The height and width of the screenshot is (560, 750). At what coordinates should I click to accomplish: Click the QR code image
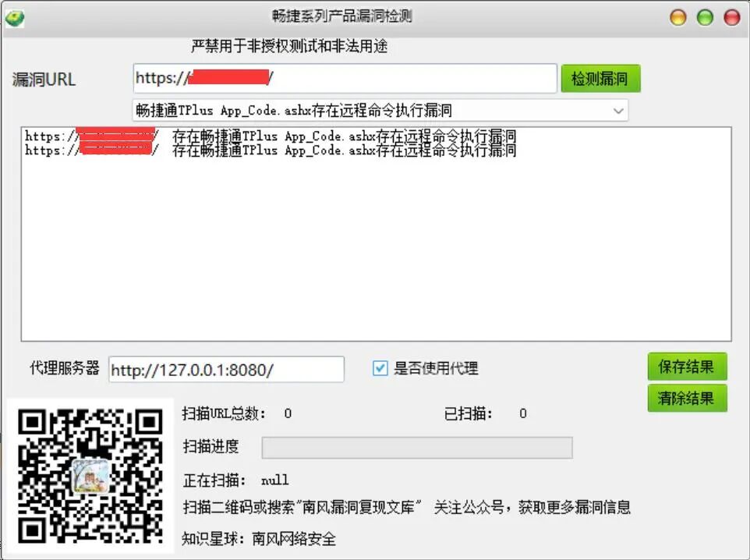pyautogui.click(x=90, y=476)
